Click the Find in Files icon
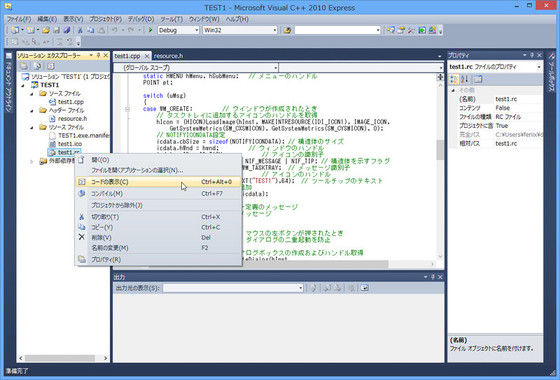The image size is (560, 380). pos(287,30)
